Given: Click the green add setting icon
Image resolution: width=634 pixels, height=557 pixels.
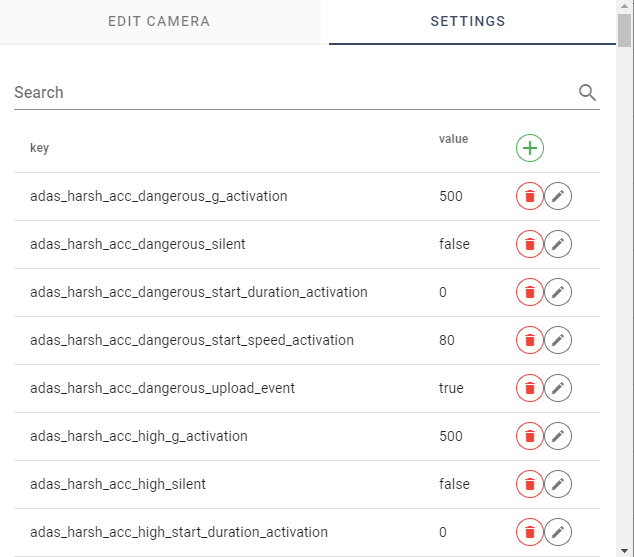Looking at the screenshot, I should [x=529, y=149].
